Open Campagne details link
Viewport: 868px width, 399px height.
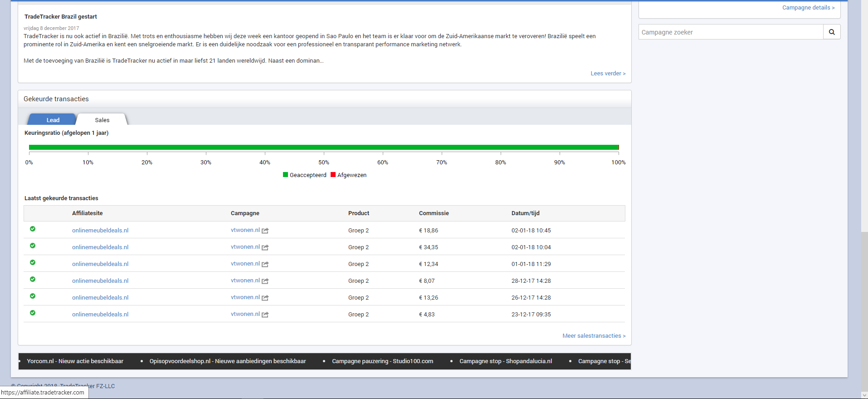808,8
